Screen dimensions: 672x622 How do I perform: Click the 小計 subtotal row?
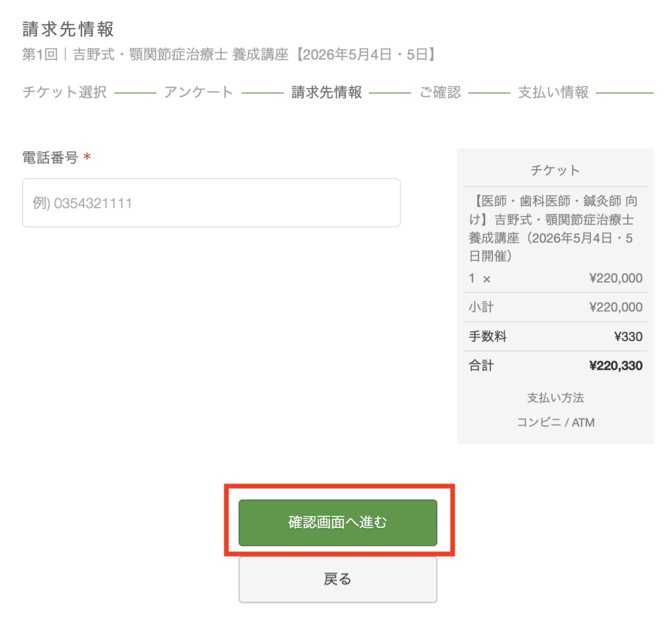tap(555, 307)
